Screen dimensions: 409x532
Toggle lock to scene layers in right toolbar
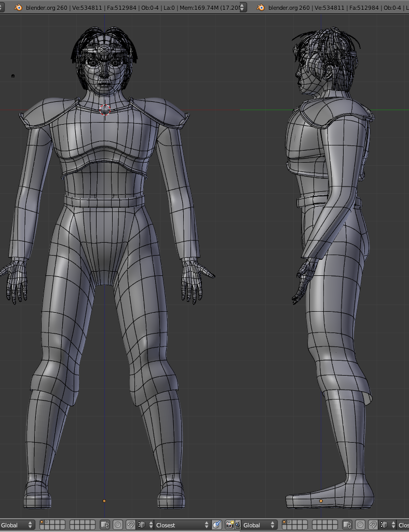(x=347, y=525)
